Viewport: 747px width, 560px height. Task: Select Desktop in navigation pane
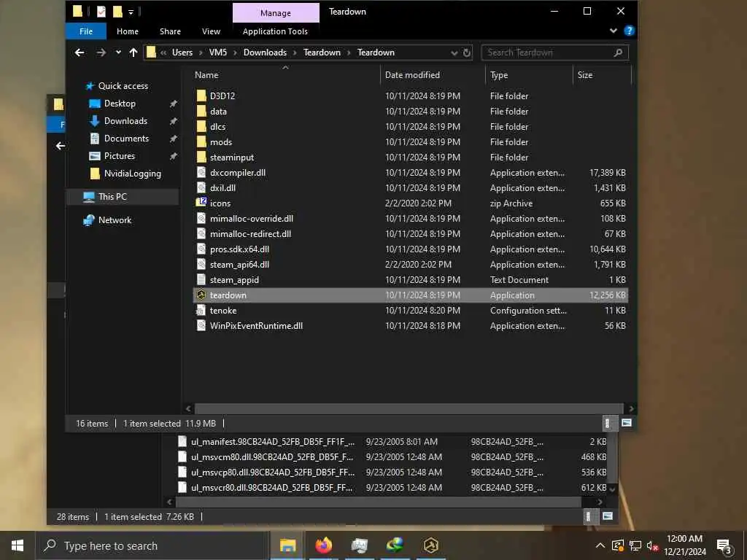tap(120, 104)
